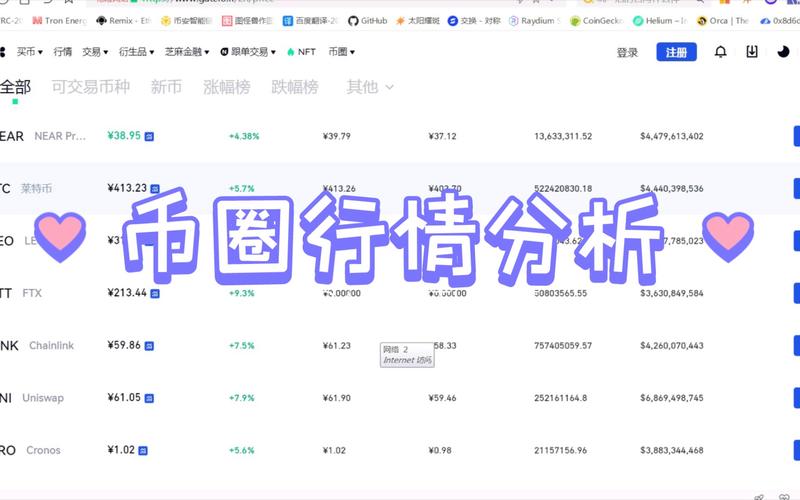The image size is (800, 500).
Task: Switch to the 涨幅榜 gainers tab
Action: (x=227, y=87)
